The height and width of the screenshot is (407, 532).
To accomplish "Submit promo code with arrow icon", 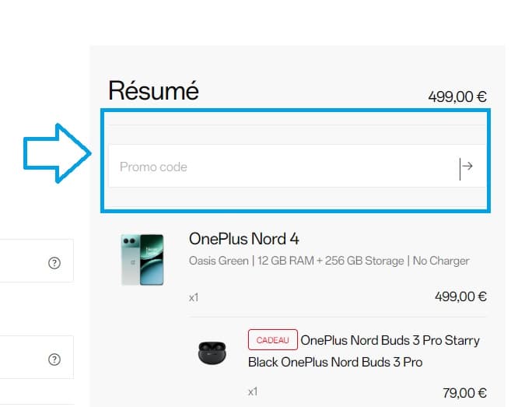I will click(467, 166).
